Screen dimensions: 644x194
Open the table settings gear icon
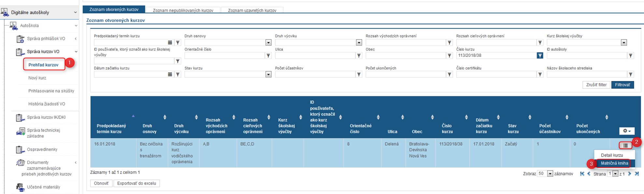tap(626, 131)
